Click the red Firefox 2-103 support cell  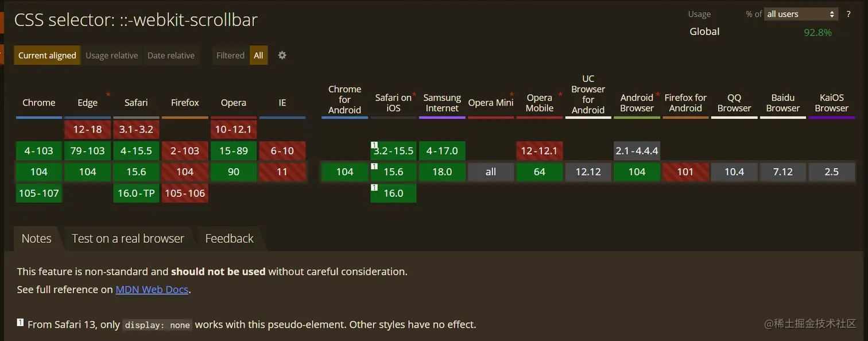(185, 151)
